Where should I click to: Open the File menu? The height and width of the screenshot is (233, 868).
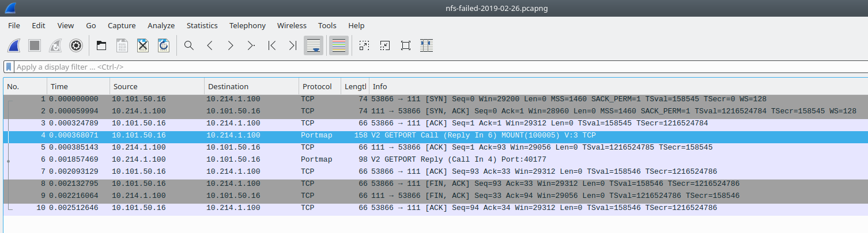14,25
